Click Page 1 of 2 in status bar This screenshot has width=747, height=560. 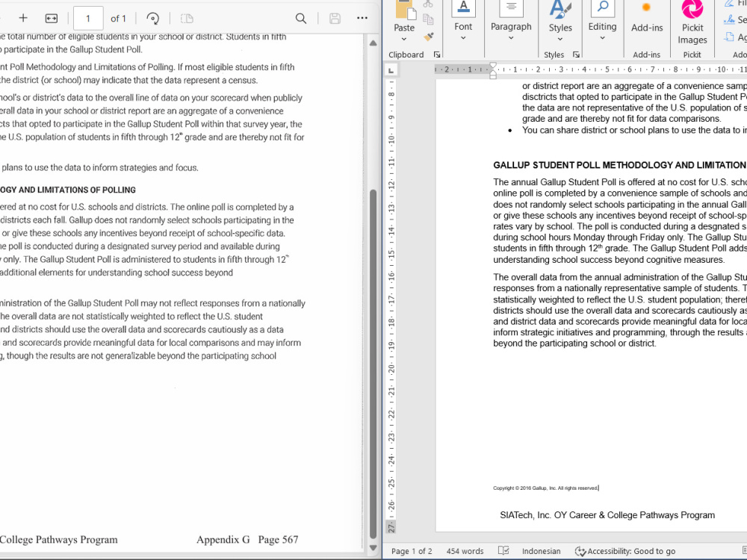[x=412, y=551]
